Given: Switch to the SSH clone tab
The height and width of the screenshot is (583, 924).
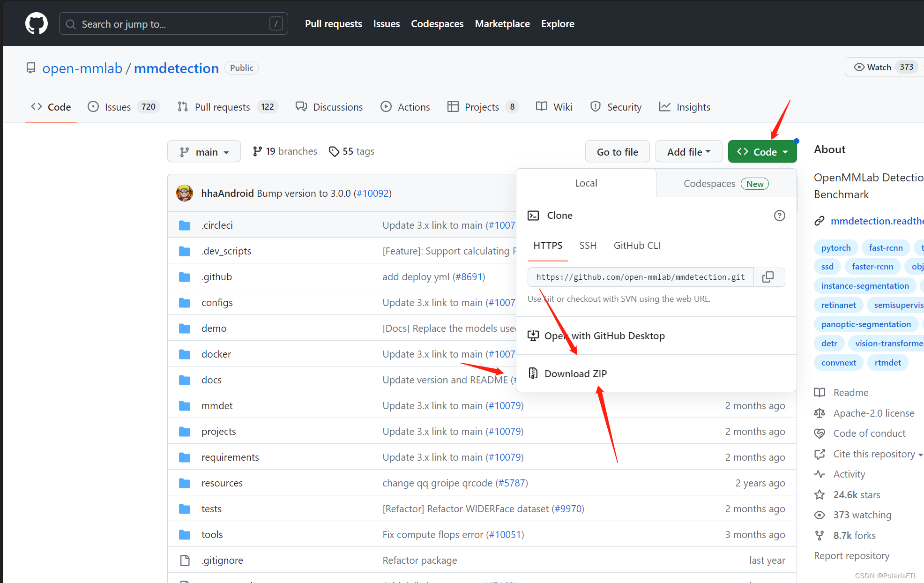Looking at the screenshot, I should click(x=588, y=246).
